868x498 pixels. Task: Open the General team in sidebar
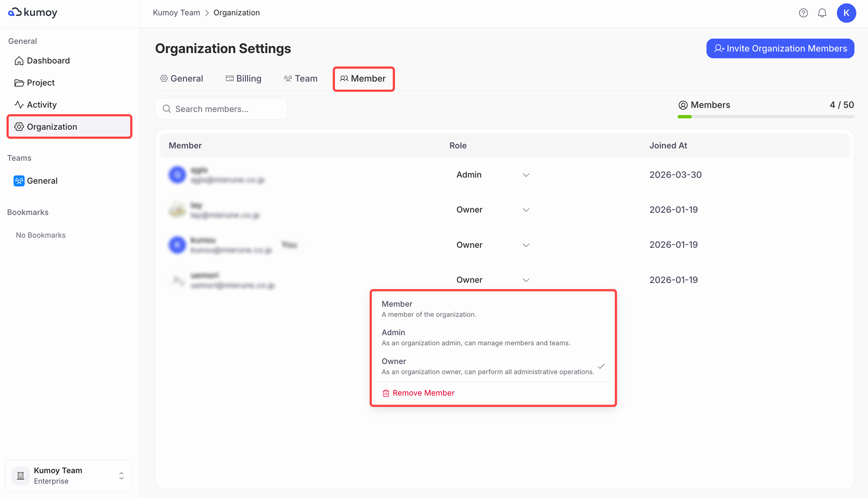pos(42,181)
